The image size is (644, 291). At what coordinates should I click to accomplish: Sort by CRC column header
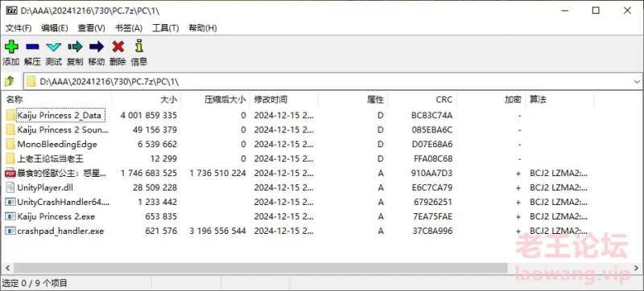[422, 99]
